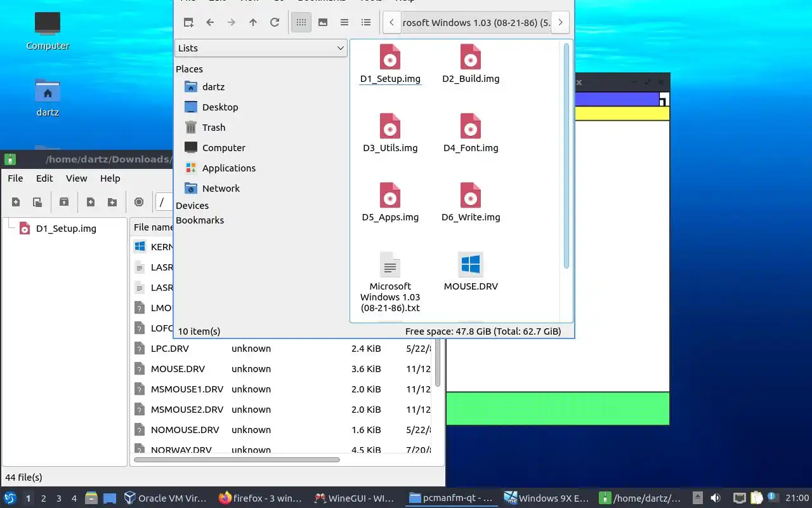Screen dimensions: 812x508
Task: Select the Bookmarks sidebar section
Action: [200, 220]
